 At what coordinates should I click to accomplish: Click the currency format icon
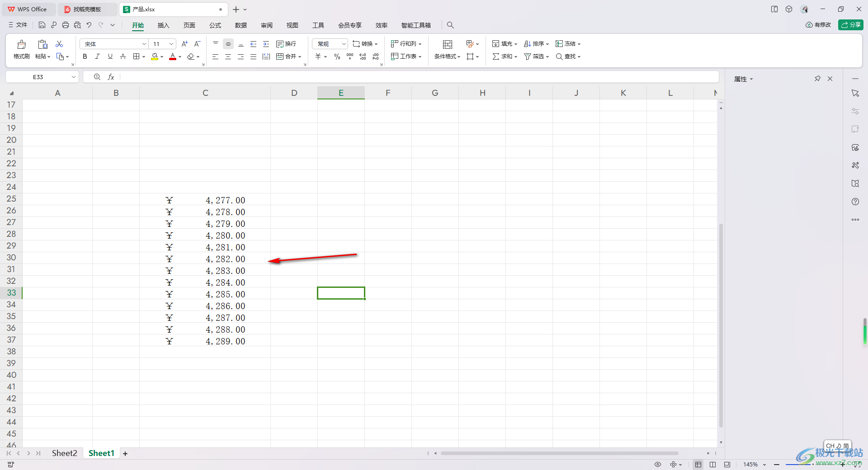pyautogui.click(x=318, y=56)
